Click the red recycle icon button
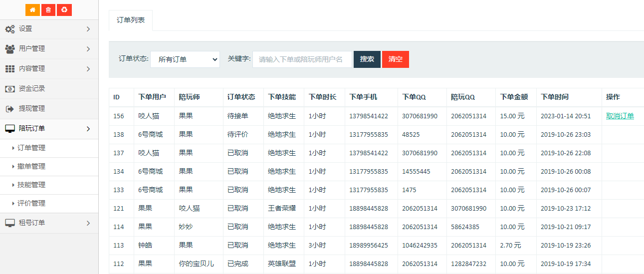The height and width of the screenshot is (274, 644). point(64,10)
